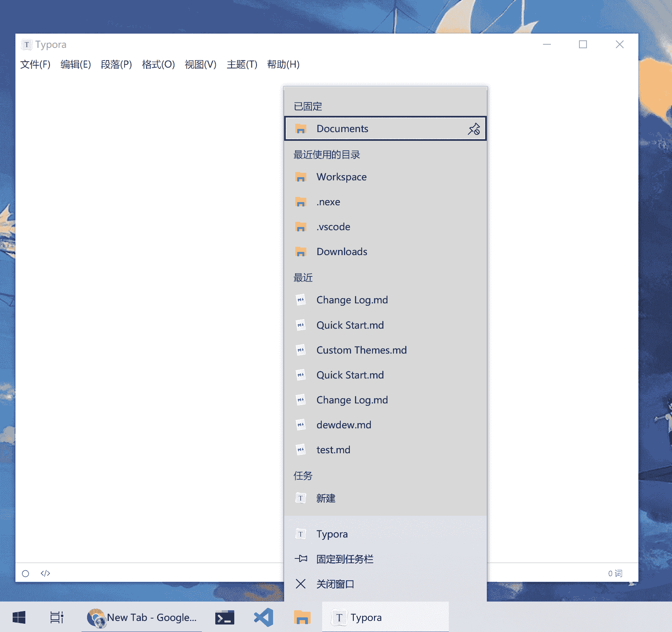Open Google Chrome from the taskbar
Screen dimensions: 672x632
[97, 617]
